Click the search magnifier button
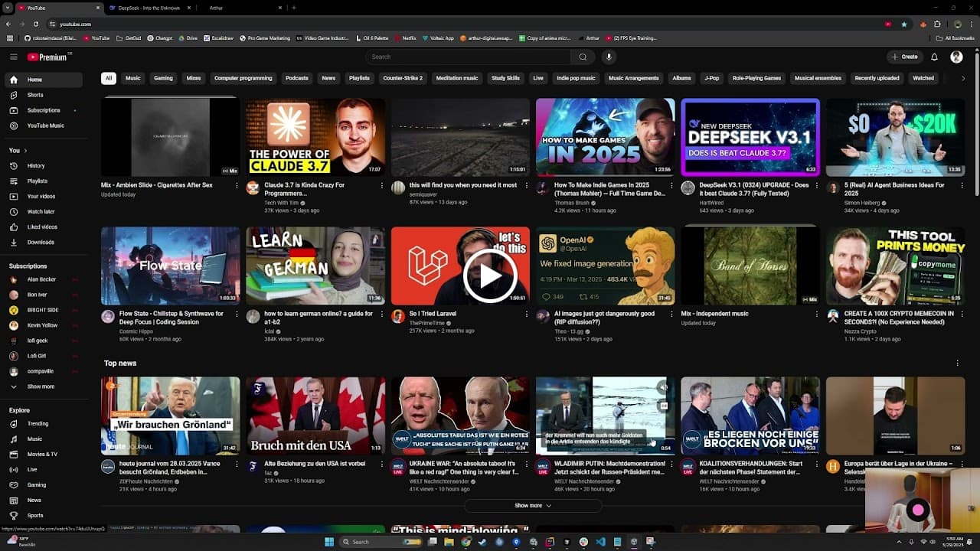The image size is (980, 551). tap(583, 57)
